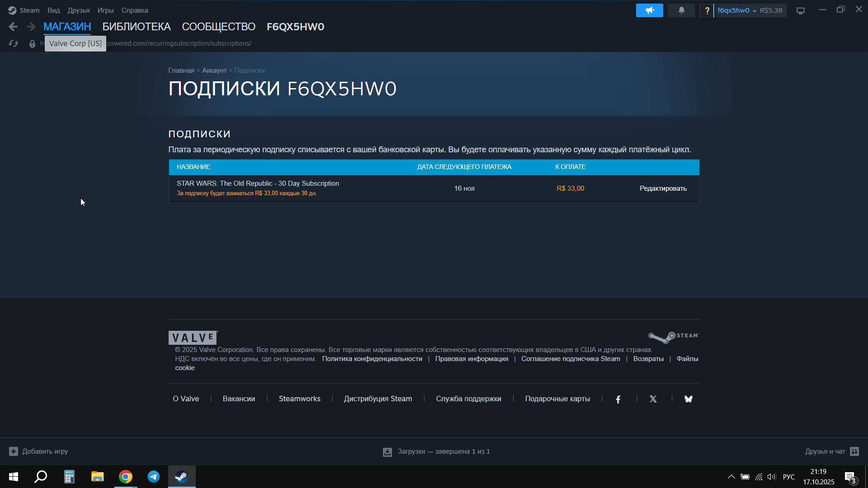Click the announcements megaphone icon
The width and height of the screenshot is (868, 488).
(x=649, y=10)
